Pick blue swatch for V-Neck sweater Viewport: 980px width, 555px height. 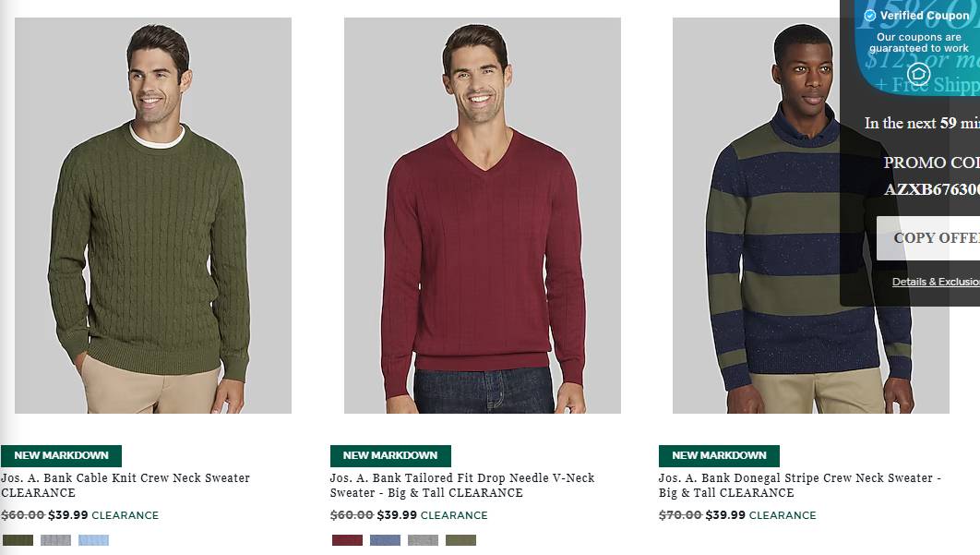[x=385, y=540]
